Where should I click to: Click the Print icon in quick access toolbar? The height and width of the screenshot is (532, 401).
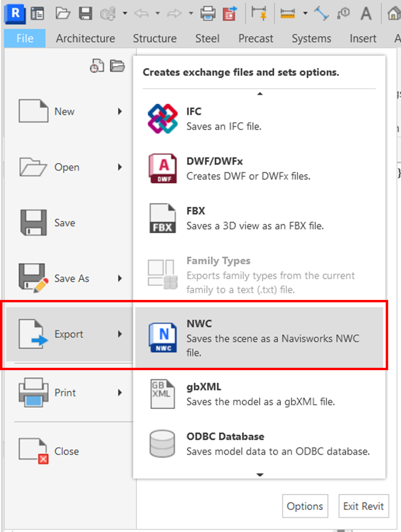[x=208, y=14]
